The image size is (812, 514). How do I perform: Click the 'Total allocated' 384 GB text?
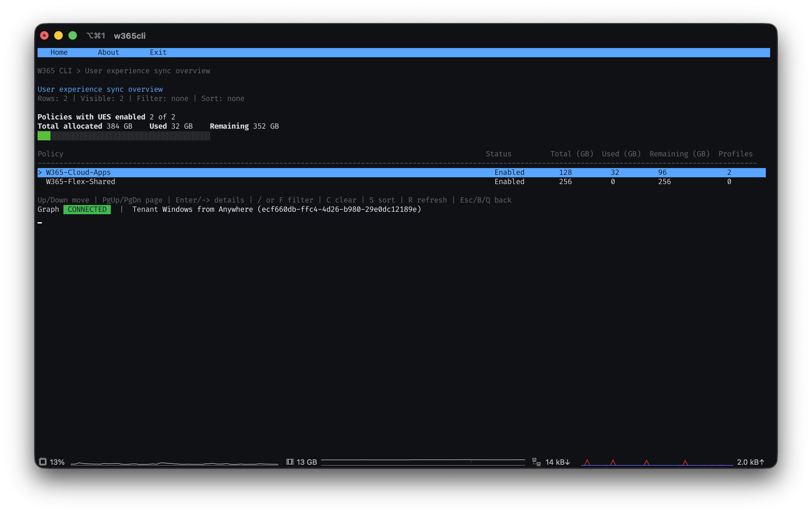(85, 126)
